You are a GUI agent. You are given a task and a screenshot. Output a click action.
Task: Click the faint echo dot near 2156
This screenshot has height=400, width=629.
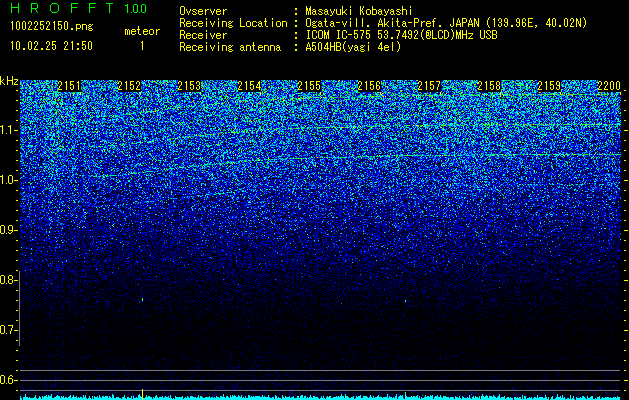click(x=405, y=301)
